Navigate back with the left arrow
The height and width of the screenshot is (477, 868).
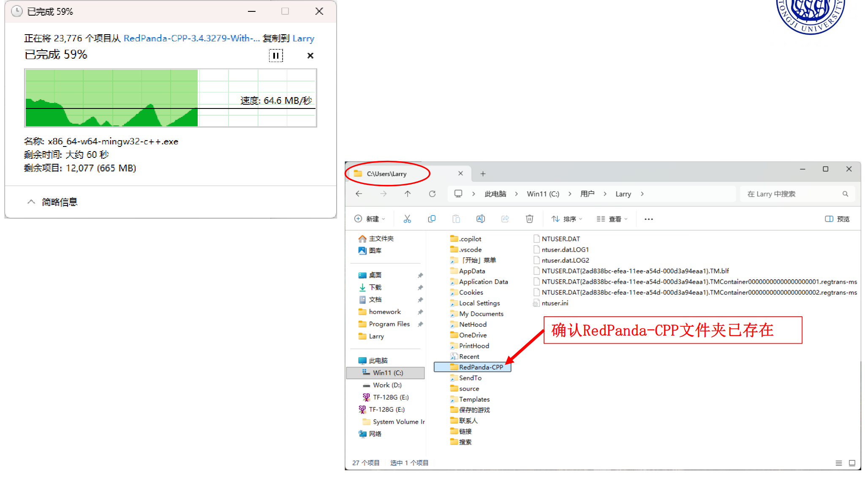click(359, 194)
